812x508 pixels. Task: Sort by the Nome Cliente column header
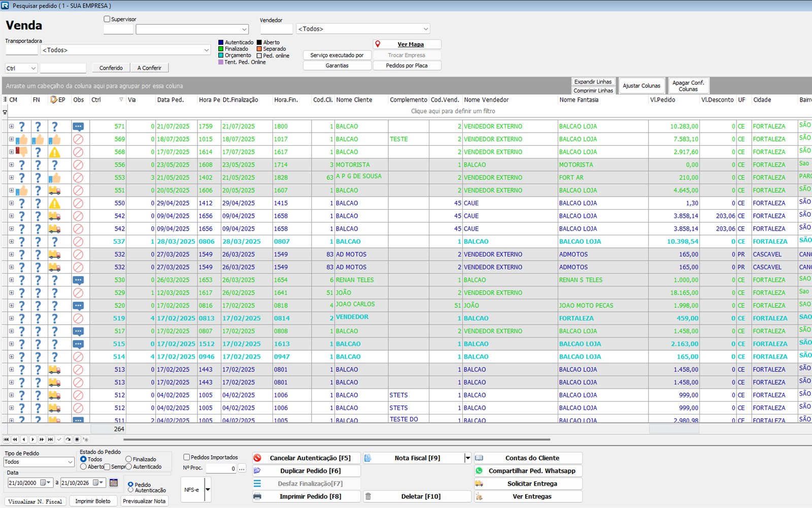pos(354,100)
